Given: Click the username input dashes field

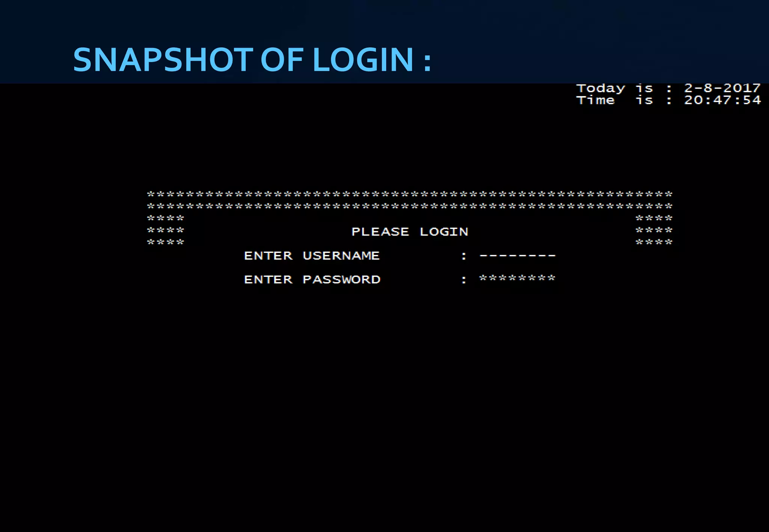Looking at the screenshot, I should coord(517,256).
